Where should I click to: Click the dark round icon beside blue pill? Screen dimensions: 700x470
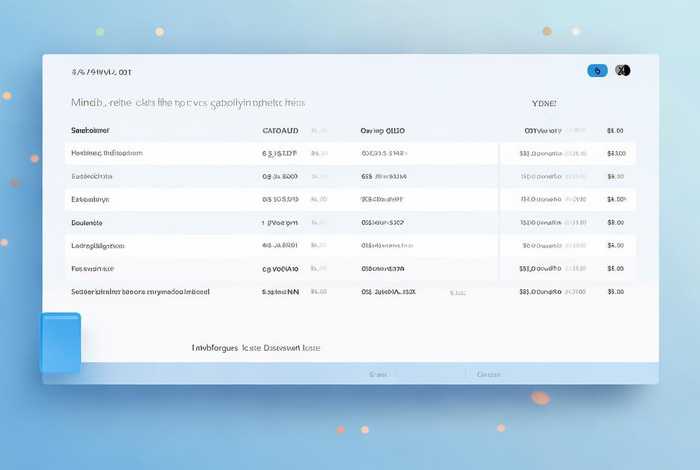623,70
